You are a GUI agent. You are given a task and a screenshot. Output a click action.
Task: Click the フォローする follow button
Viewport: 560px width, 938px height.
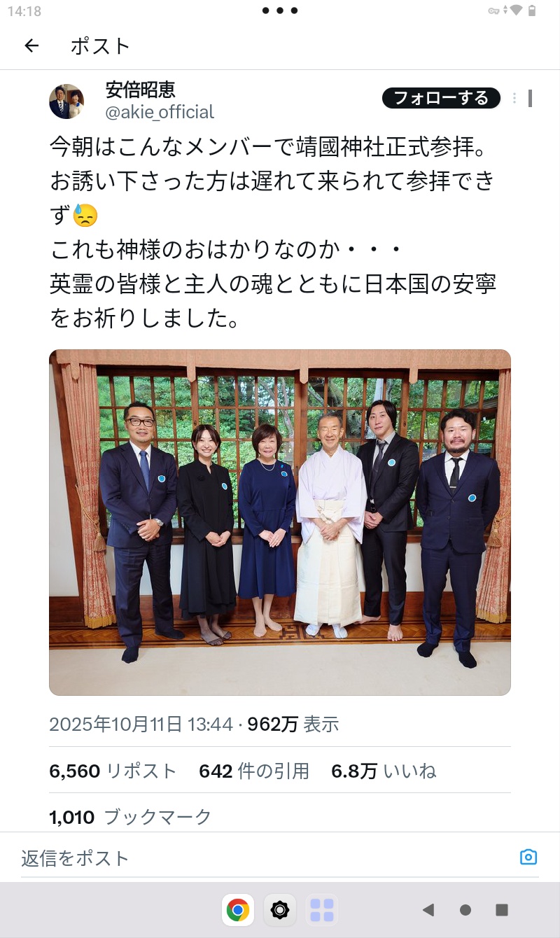tap(441, 98)
